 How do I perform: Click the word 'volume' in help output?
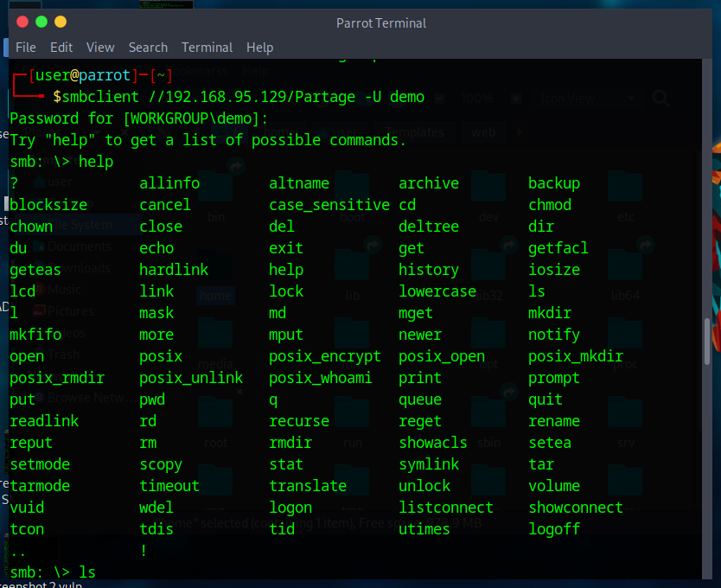click(554, 486)
